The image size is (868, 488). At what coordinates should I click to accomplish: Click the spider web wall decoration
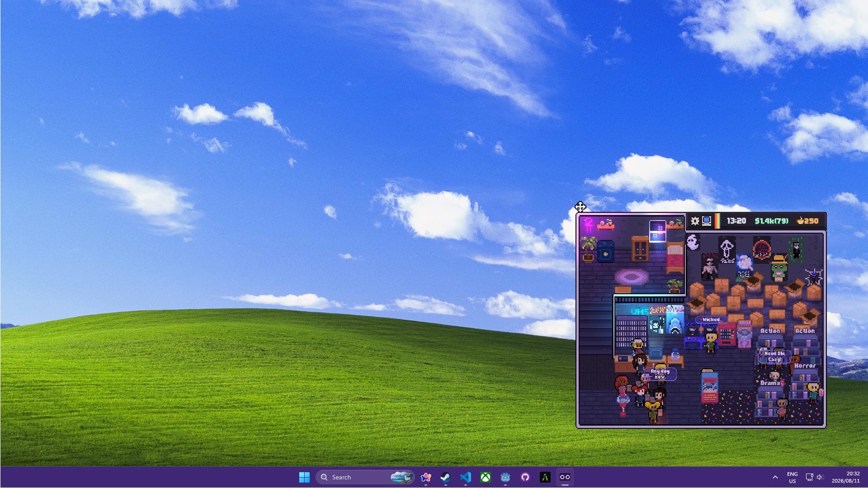[813, 276]
